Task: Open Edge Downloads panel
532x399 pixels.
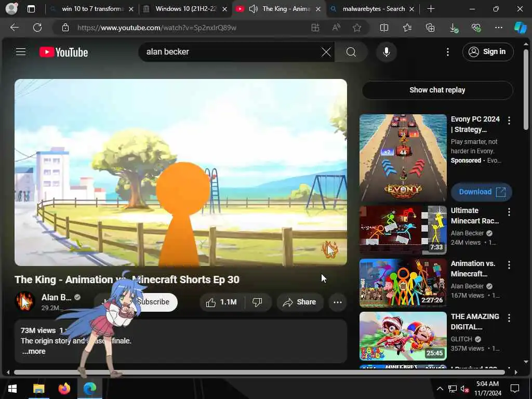Action: tap(454, 28)
